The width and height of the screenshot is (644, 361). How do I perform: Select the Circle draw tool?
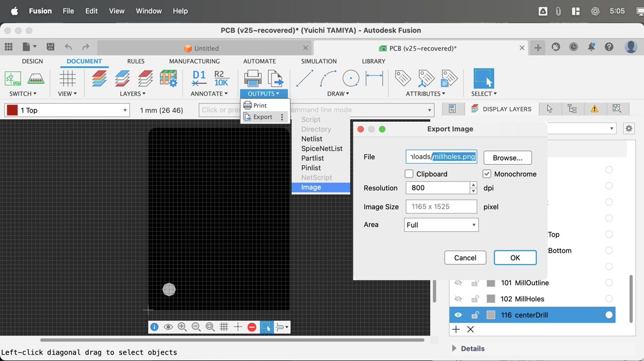tap(351, 78)
